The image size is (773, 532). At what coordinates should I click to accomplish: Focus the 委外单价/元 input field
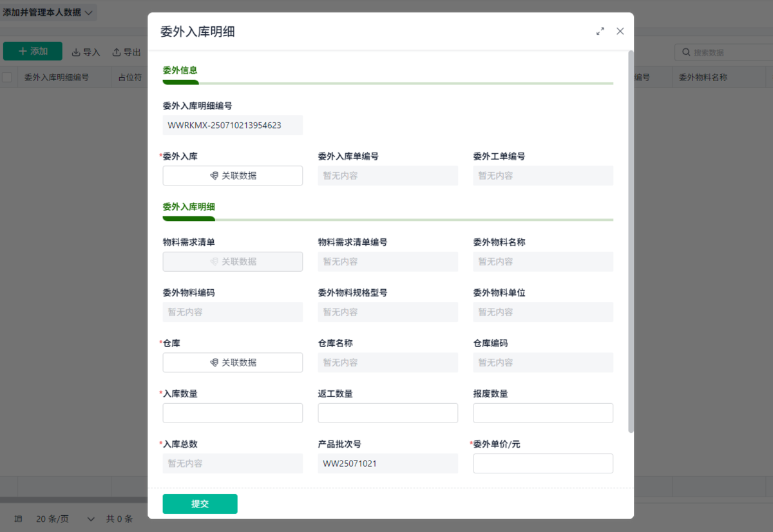pos(543,463)
